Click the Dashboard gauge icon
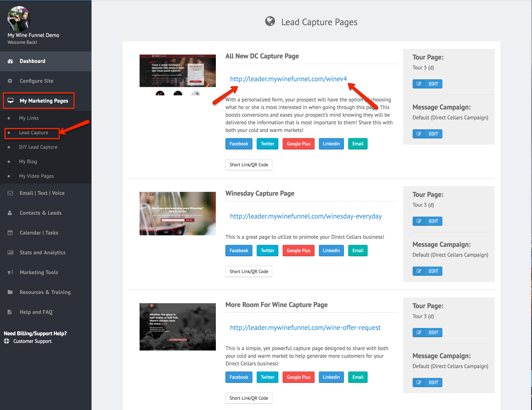 point(10,61)
